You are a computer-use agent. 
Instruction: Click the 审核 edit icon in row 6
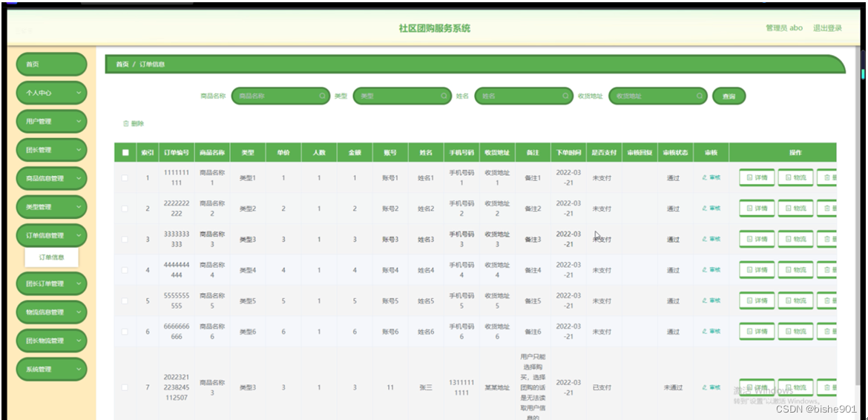point(704,332)
